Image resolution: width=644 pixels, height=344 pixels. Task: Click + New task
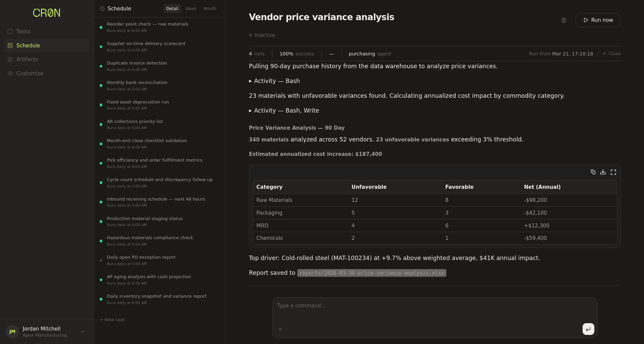tap(112, 320)
